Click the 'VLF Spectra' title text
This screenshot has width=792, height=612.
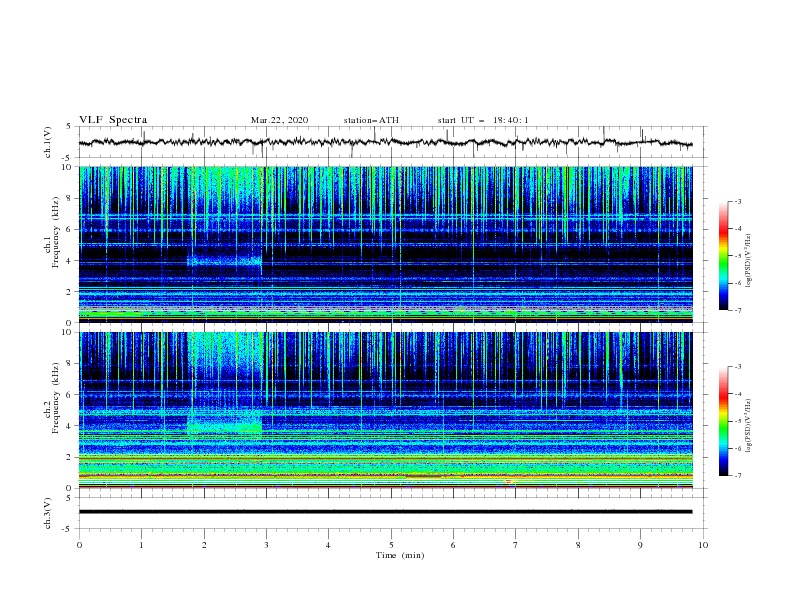tap(113, 120)
